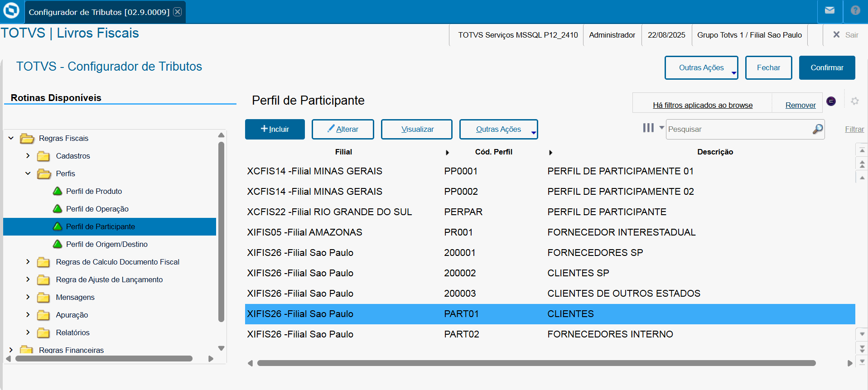Click the Cadastros folder icon
The image size is (868, 390).
[43, 156]
